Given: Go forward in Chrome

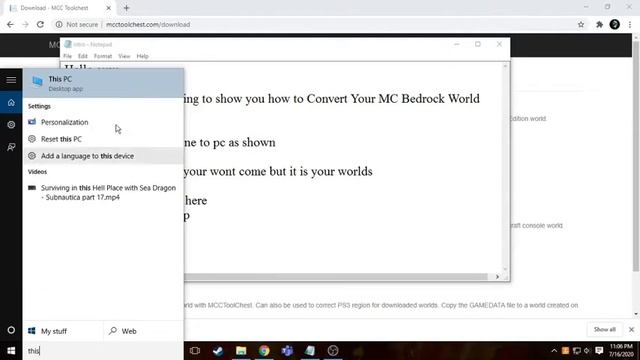Looking at the screenshot, I should coord(25,24).
